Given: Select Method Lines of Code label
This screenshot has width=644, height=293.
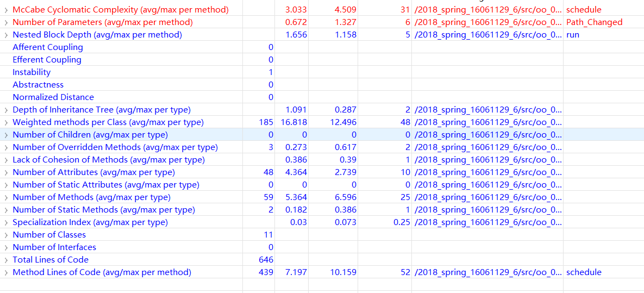Looking at the screenshot, I should pos(102,272).
